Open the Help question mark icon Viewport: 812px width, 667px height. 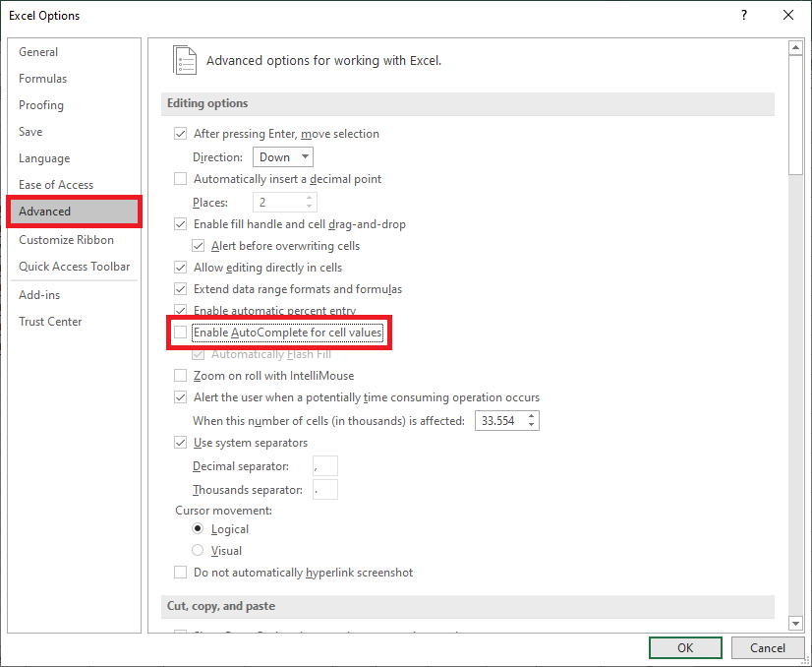pos(744,15)
